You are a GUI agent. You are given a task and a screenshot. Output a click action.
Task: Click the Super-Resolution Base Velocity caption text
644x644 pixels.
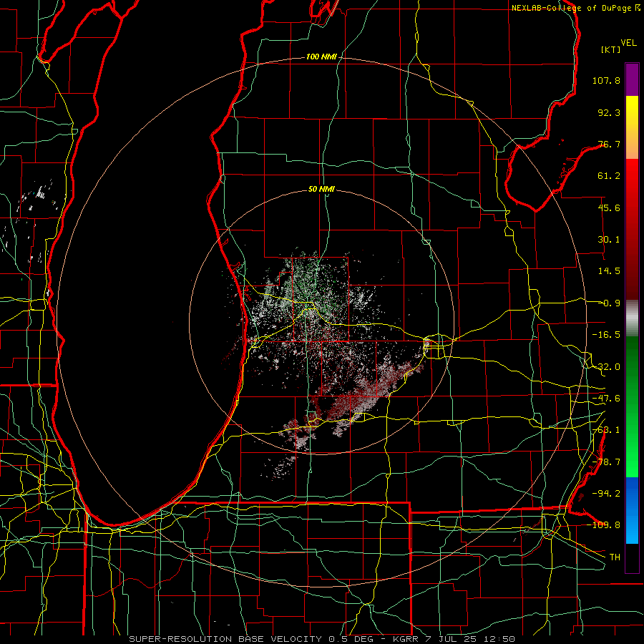[322, 639]
